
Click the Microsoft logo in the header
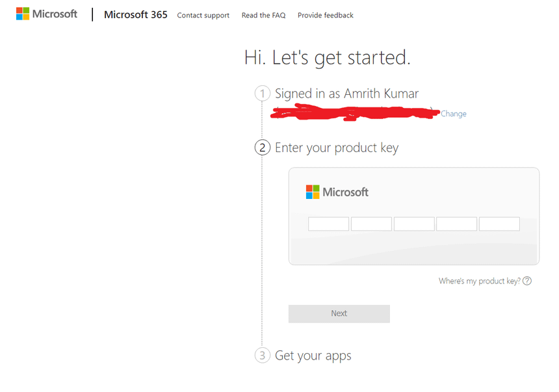coord(47,14)
